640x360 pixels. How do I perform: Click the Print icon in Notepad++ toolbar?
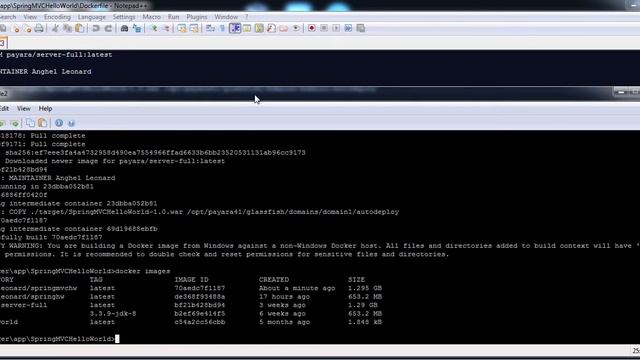tap(39, 28)
